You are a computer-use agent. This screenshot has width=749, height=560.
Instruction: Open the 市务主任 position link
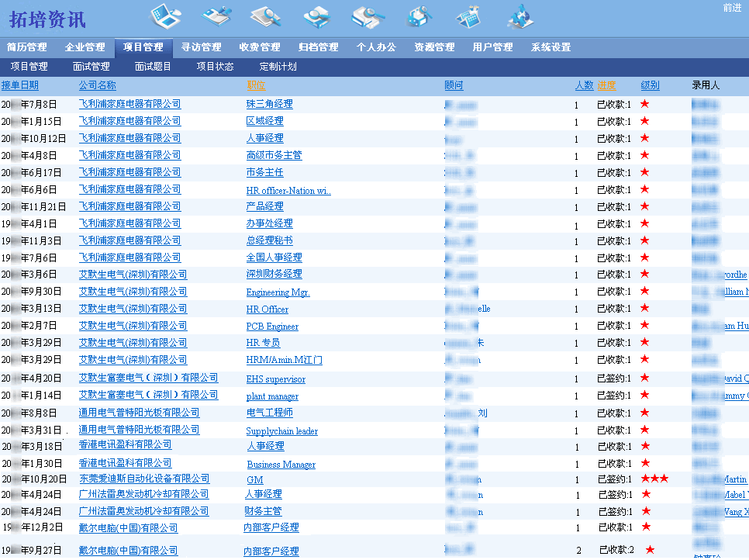point(264,172)
